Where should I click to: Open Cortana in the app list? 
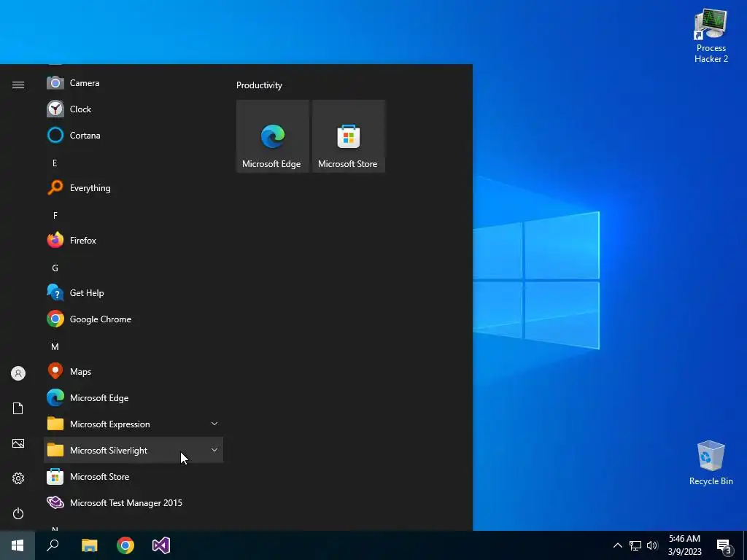pos(133,135)
